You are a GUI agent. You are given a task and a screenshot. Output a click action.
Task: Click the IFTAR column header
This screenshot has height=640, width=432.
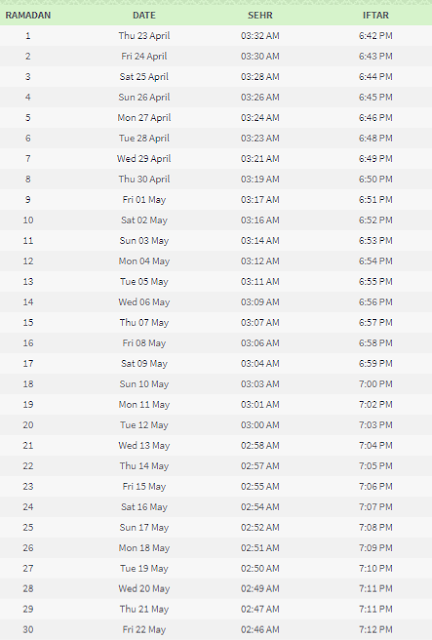point(376,16)
